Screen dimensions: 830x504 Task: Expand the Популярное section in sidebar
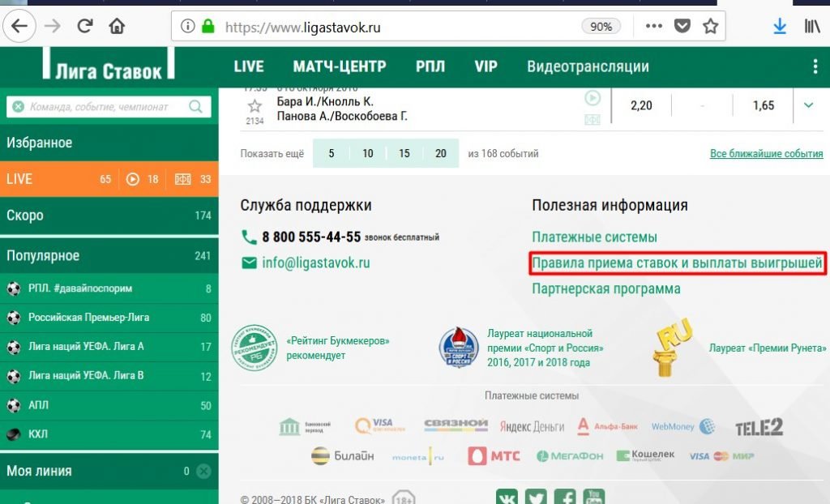[x=109, y=256]
